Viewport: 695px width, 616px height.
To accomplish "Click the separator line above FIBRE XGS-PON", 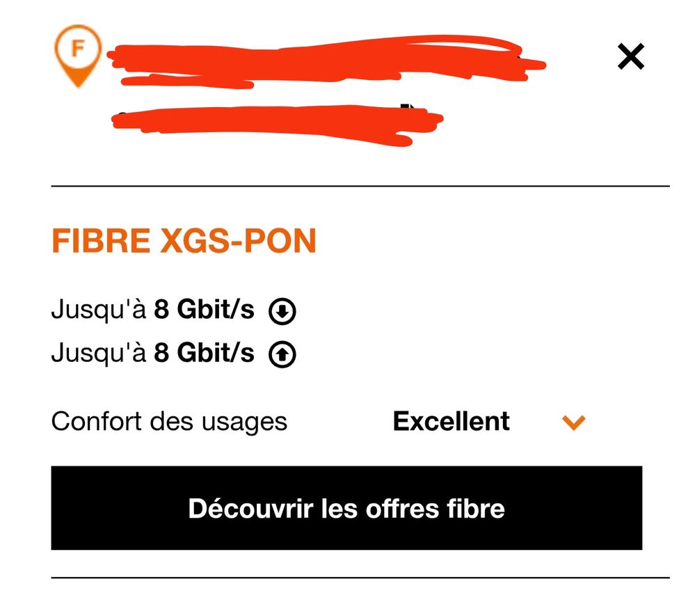I will 360,187.
